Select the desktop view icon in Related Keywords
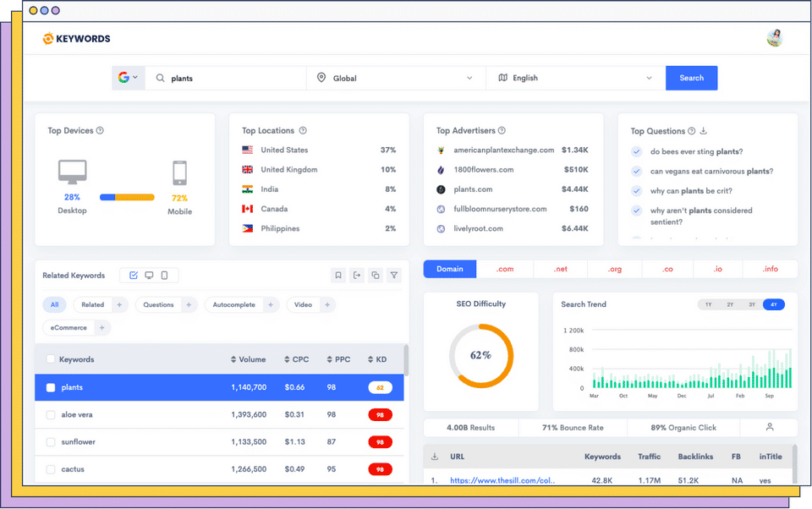The image size is (812, 509). pos(149,276)
